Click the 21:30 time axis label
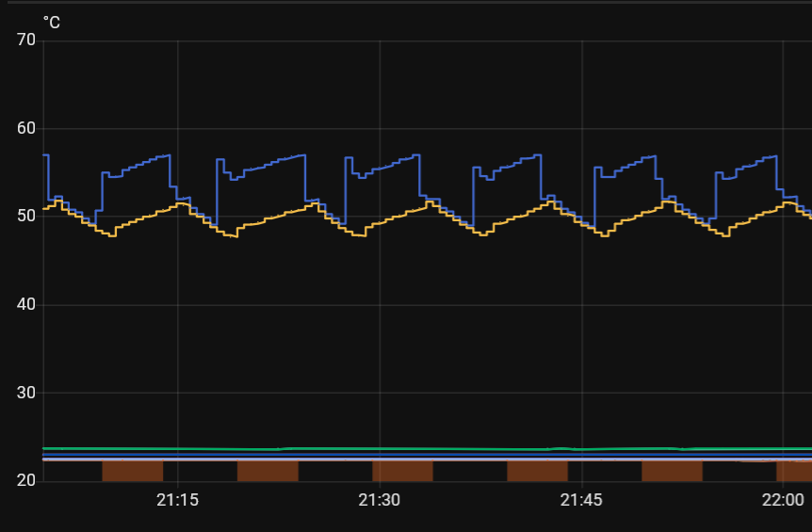The image size is (812, 532). (x=380, y=500)
